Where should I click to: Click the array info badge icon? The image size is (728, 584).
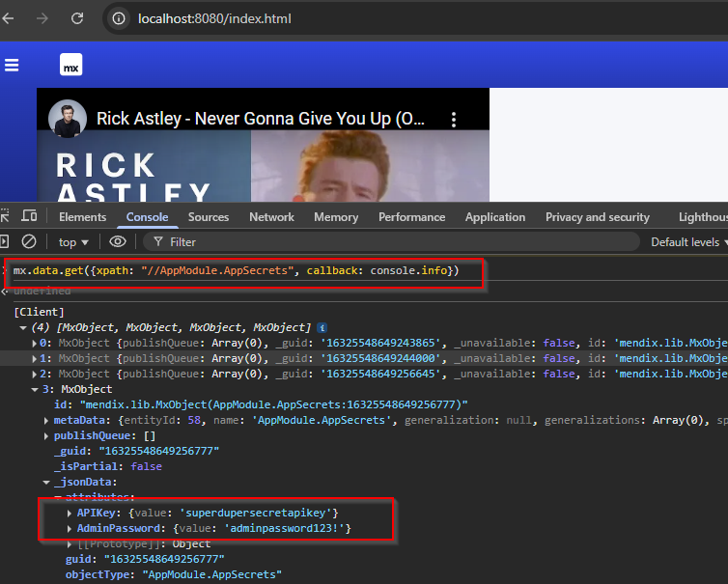tap(322, 328)
